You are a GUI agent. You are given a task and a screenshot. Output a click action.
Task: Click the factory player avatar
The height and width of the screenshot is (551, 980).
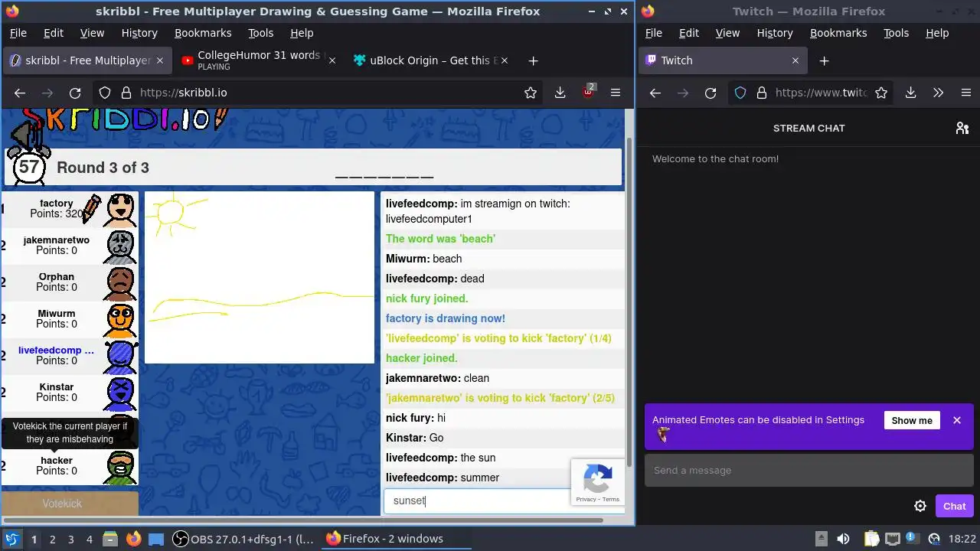(121, 209)
